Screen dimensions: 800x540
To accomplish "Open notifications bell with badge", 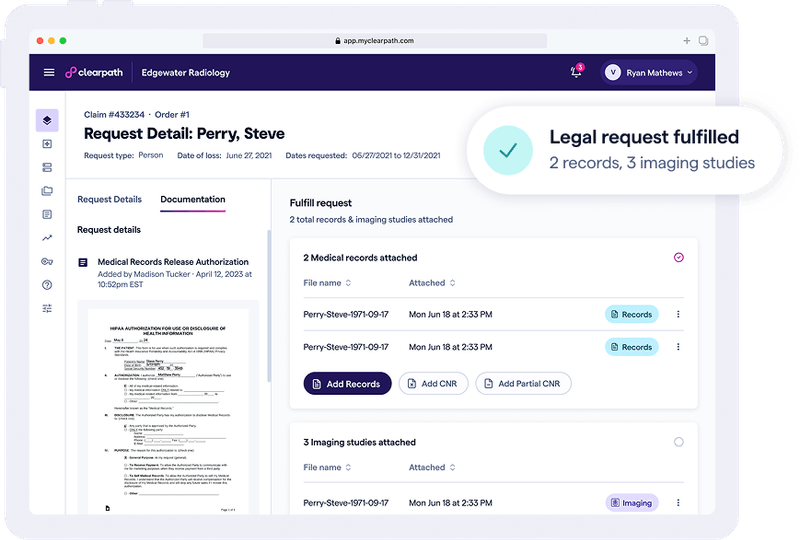I will [x=577, y=71].
